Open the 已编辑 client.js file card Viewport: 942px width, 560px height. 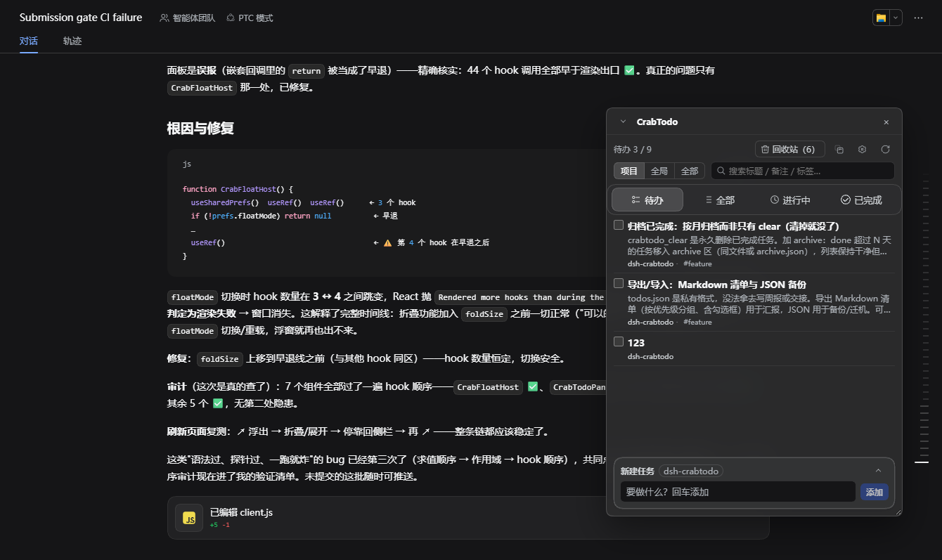click(468, 518)
